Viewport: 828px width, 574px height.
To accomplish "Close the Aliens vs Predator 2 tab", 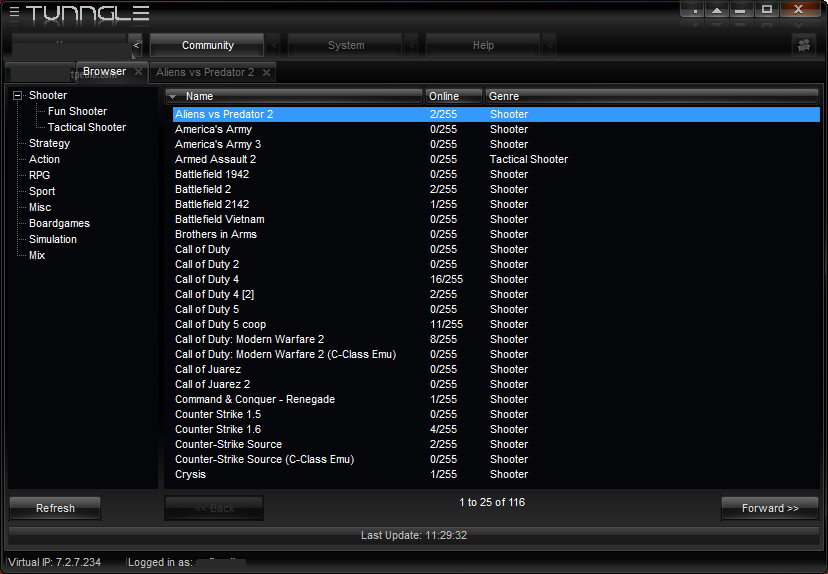I will point(267,72).
